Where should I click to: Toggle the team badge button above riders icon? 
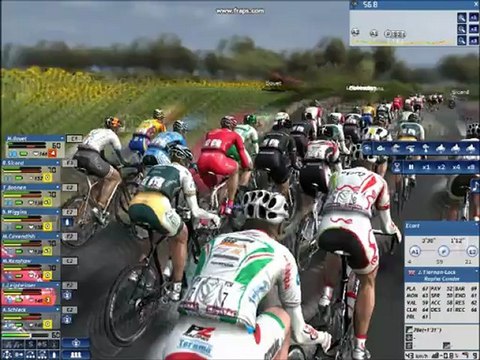[x=76, y=343]
